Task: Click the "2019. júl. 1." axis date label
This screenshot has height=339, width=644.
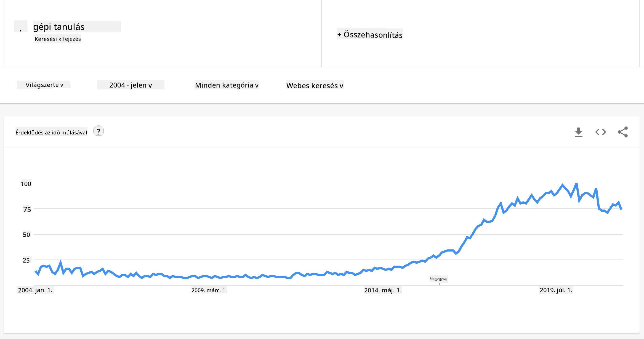Action: point(556,290)
